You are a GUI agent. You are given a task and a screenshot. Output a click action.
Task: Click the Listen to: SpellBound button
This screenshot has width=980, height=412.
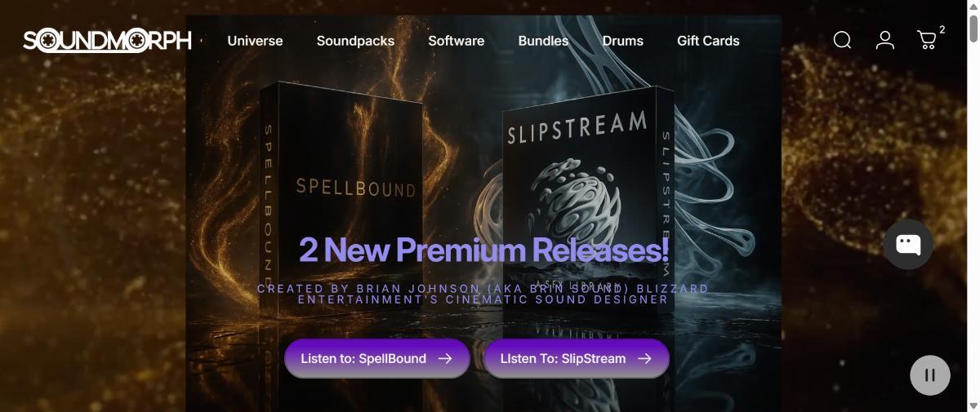click(376, 358)
